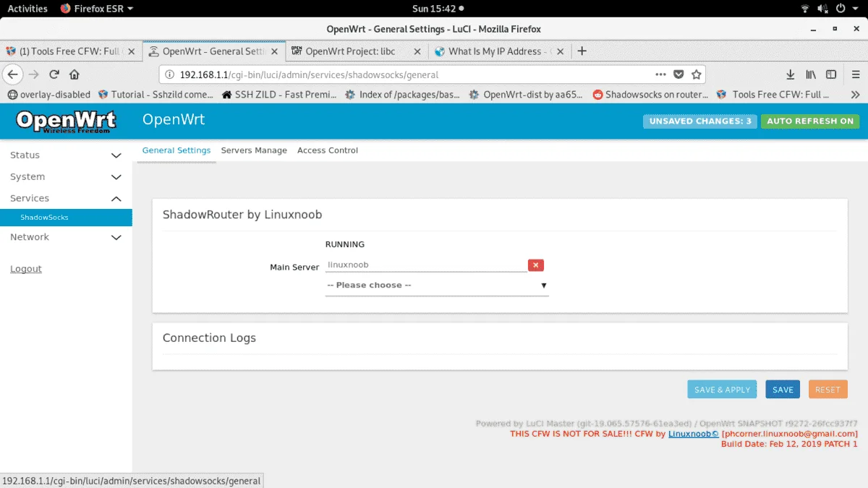Click the blue Save button

783,390
